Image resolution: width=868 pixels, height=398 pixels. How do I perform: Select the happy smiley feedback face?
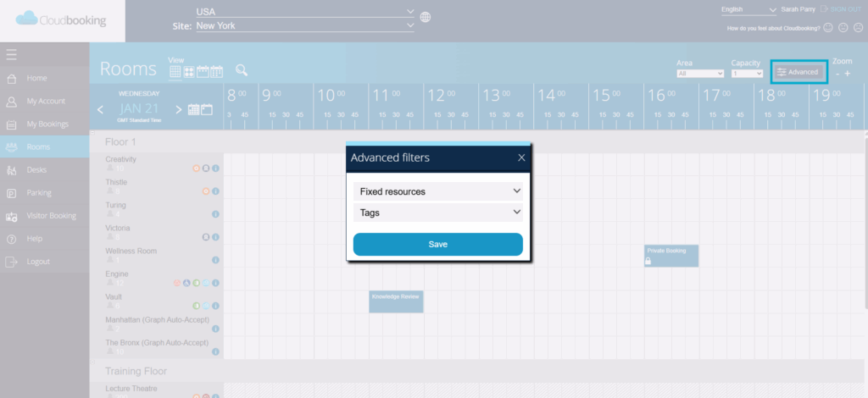tap(828, 28)
